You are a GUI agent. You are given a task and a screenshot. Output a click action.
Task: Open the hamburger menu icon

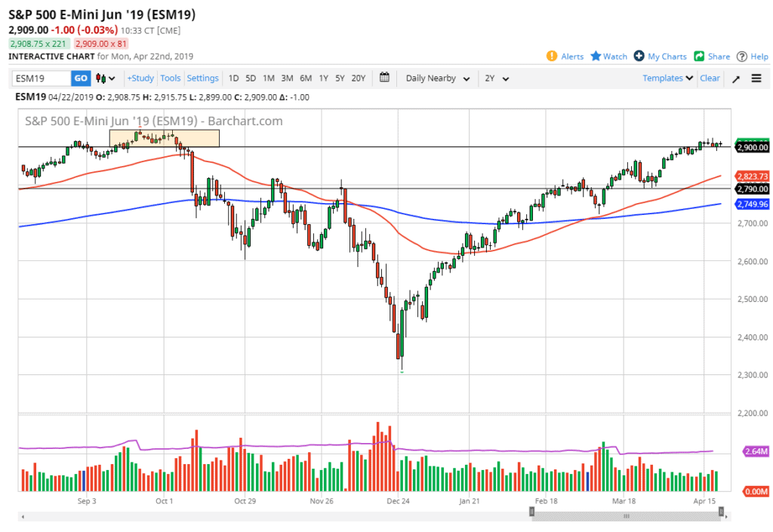pyautogui.click(x=756, y=78)
